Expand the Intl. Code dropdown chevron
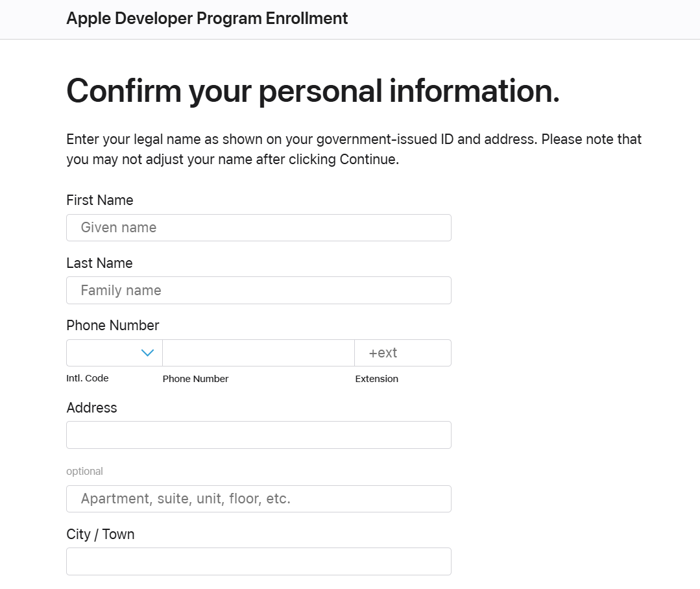Viewport: 700px width, 589px height. coord(147,353)
